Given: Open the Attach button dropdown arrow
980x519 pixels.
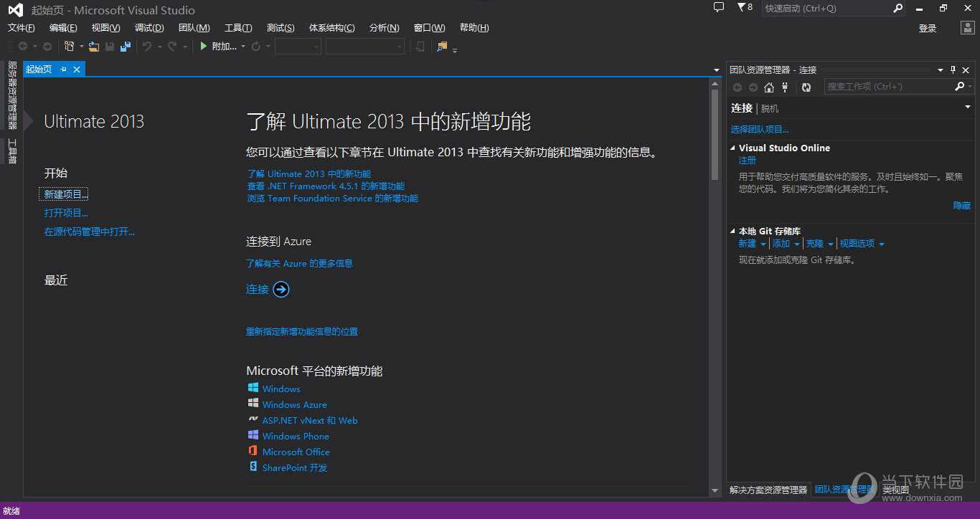Looking at the screenshot, I should [x=243, y=47].
